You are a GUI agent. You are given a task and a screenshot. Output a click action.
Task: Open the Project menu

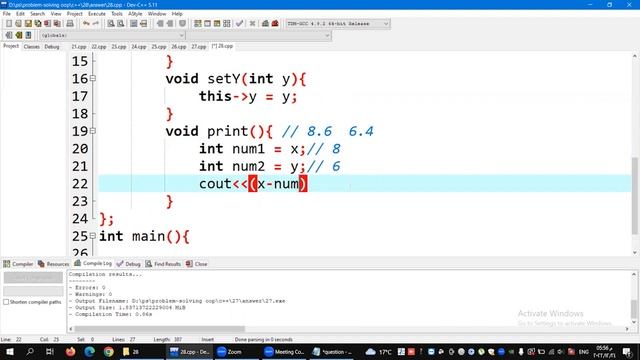click(74, 13)
